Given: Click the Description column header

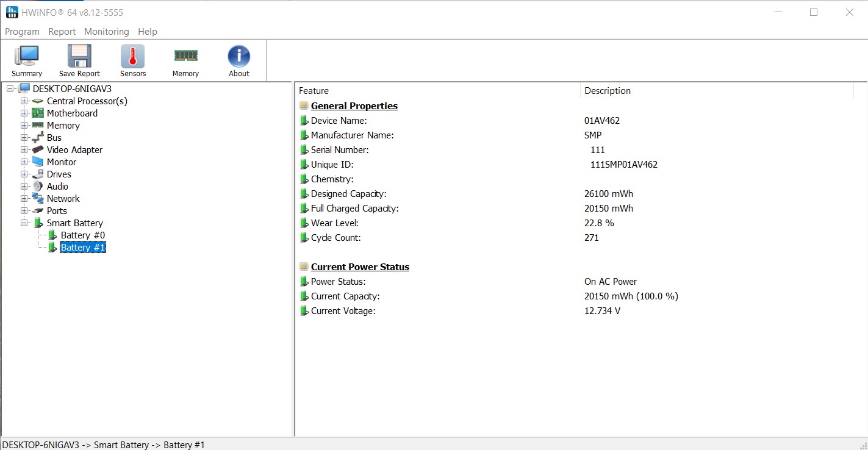Looking at the screenshot, I should 717,91.
